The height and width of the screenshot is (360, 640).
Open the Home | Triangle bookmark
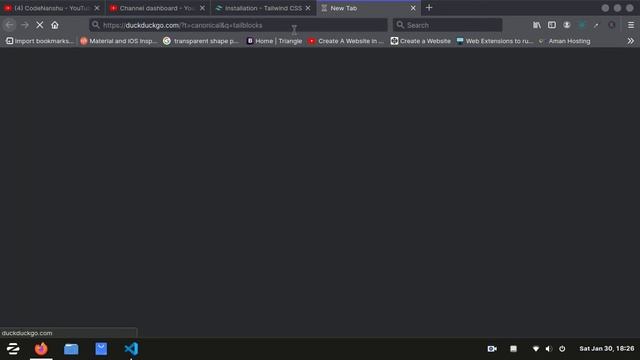click(x=274, y=41)
